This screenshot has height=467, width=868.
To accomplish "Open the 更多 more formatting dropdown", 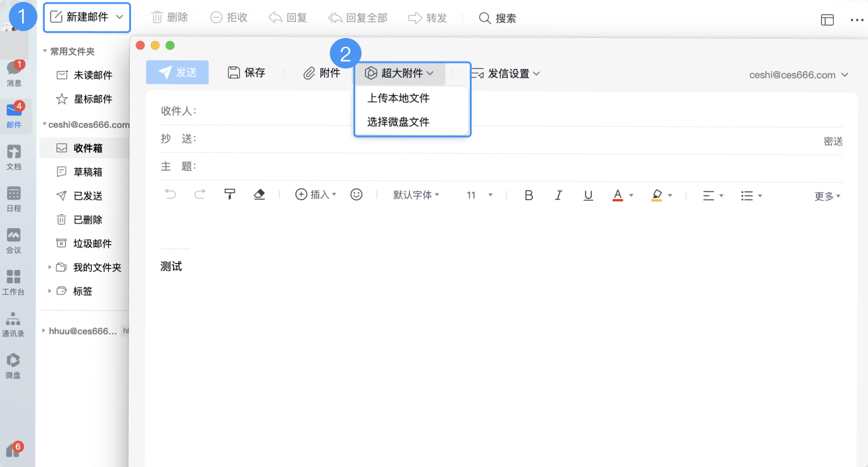I will point(827,196).
